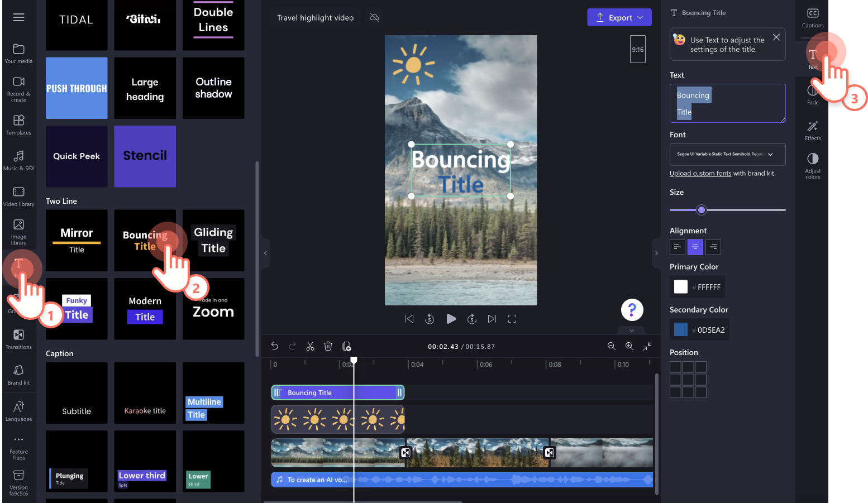The height and width of the screenshot is (503, 868).
Task: Select the Bouncing Title clip in the timeline
Action: point(337,392)
